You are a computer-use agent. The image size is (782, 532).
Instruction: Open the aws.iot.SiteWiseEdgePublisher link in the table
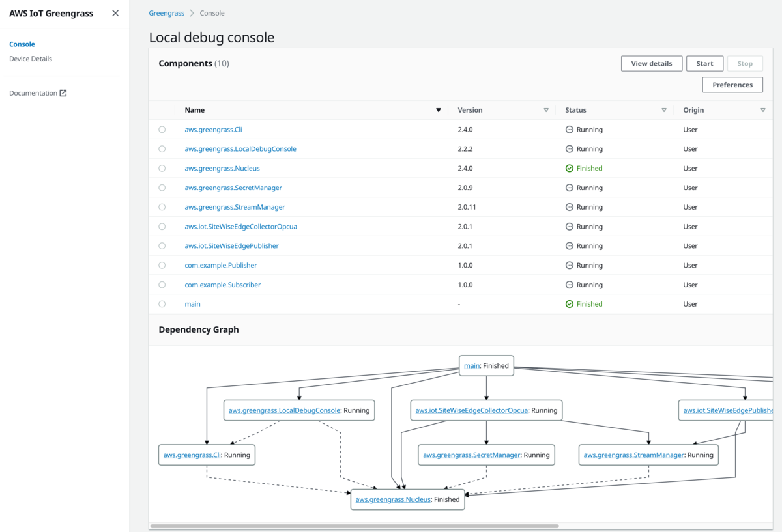click(232, 245)
